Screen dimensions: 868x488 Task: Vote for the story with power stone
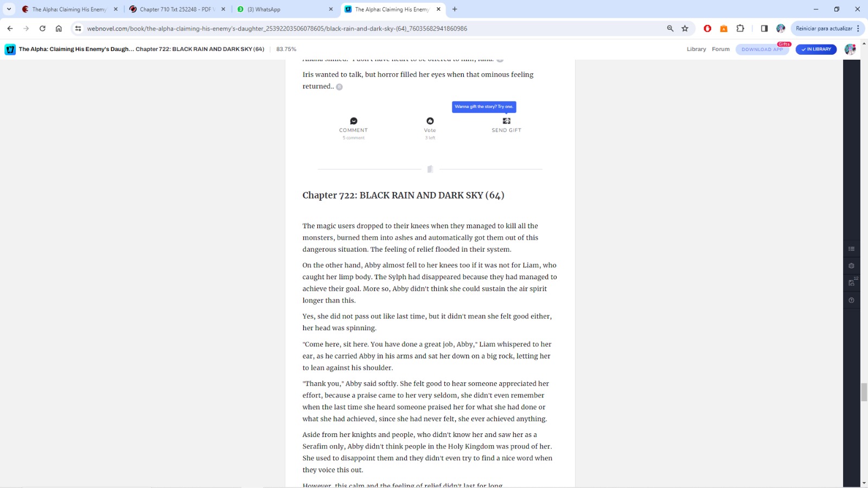[430, 121]
